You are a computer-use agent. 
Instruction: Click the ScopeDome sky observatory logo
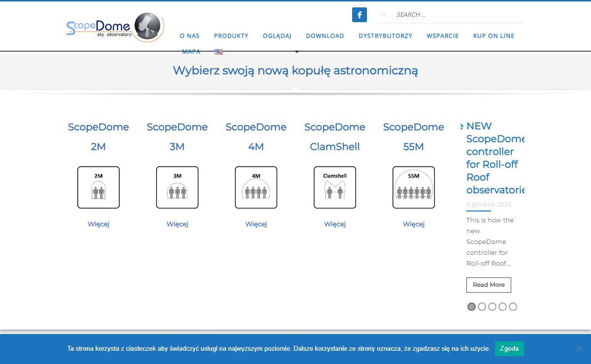pos(115,27)
